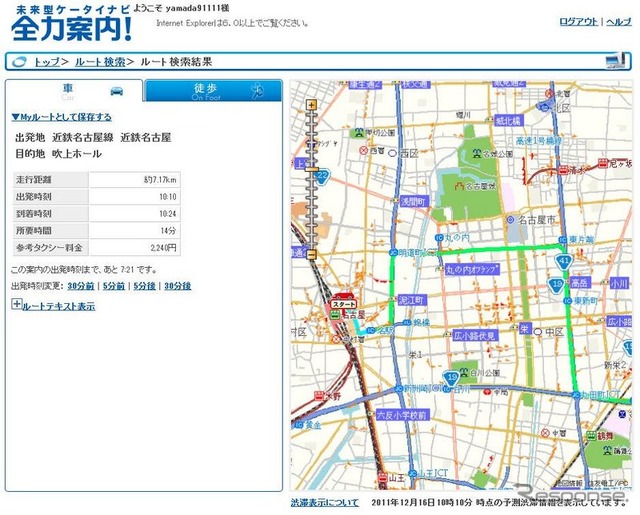640x515 pixels.
Task: Click the 参考タクシー料金 value 2,240円
Action: point(163,248)
